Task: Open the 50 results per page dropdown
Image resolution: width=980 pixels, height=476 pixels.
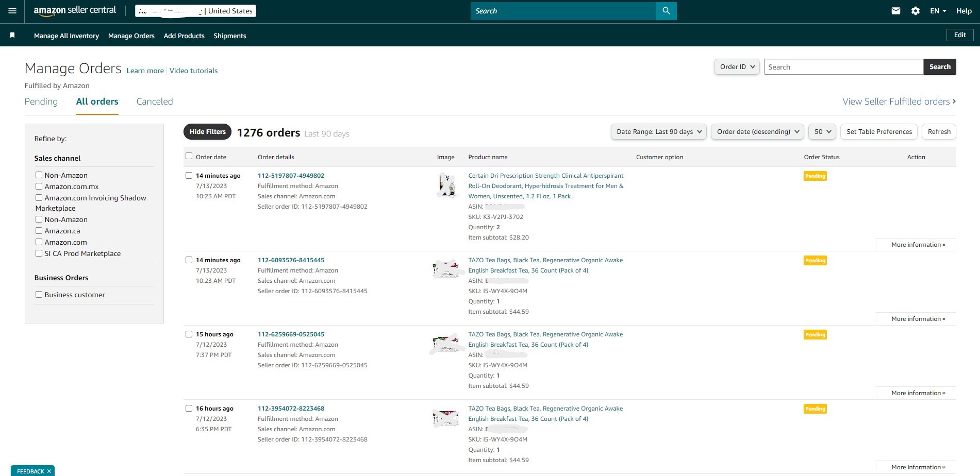Action: point(822,131)
